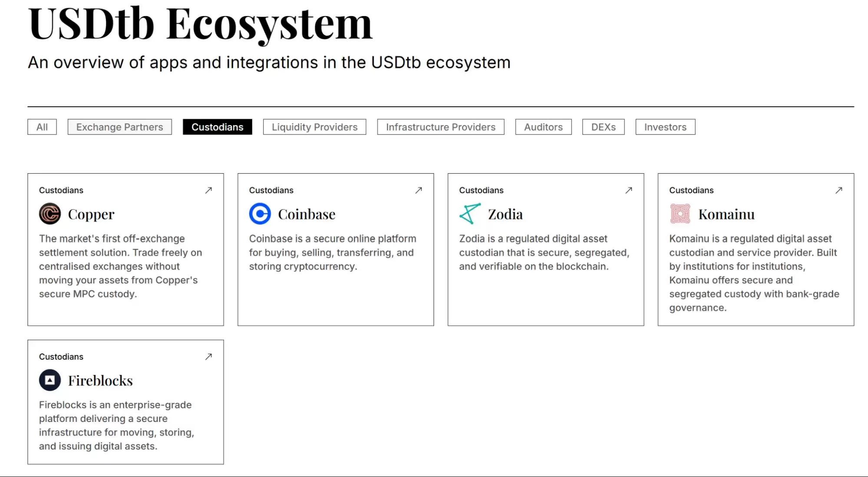Filter the list by DEXs
This screenshot has height=477, width=868.
coord(603,127)
